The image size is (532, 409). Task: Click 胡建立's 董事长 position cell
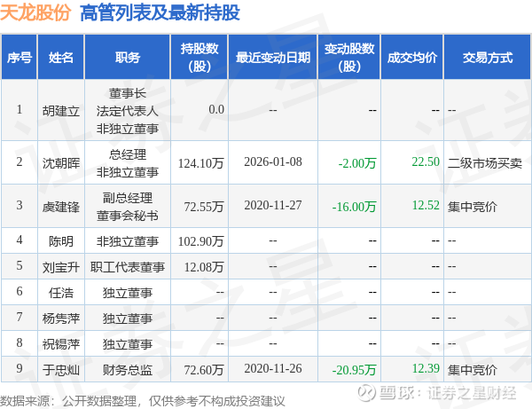tap(127, 111)
